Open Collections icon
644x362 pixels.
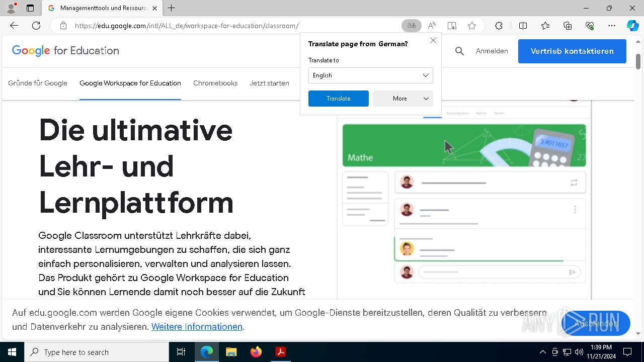pyautogui.click(x=568, y=26)
